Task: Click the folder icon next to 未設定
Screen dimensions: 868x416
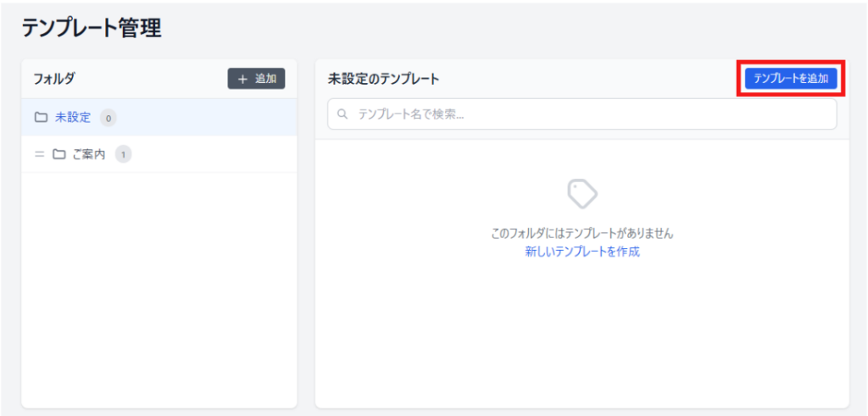Action: point(41,118)
